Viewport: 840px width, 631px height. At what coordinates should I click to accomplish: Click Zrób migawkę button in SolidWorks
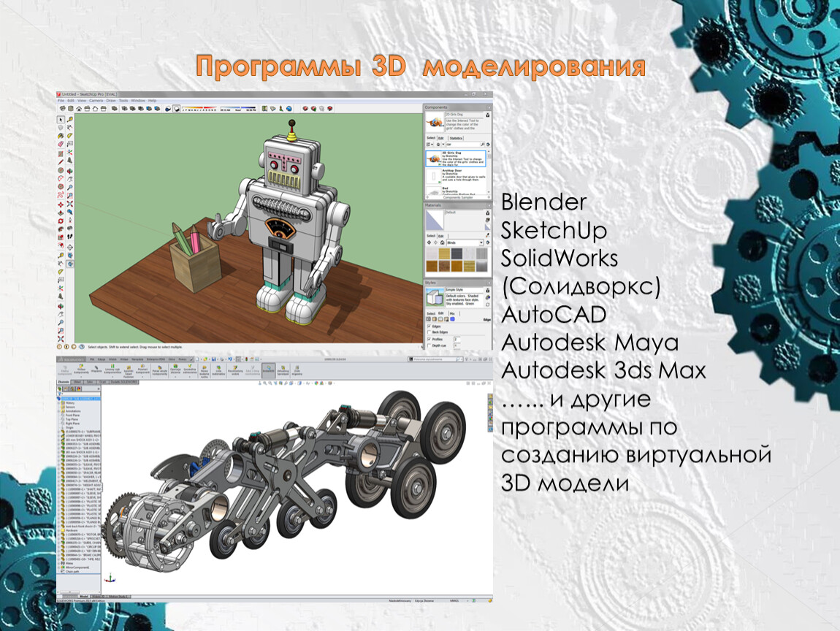297,370
